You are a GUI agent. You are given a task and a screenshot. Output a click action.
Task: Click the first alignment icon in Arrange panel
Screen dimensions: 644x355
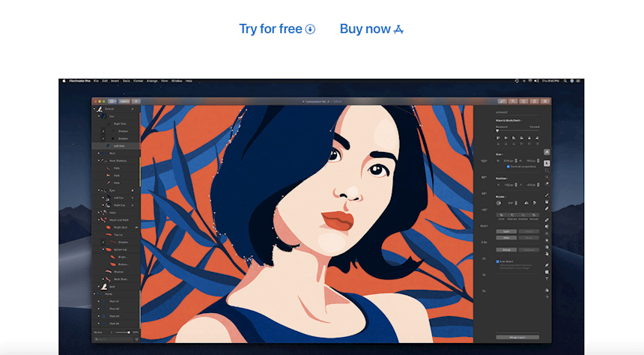[x=498, y=138]
